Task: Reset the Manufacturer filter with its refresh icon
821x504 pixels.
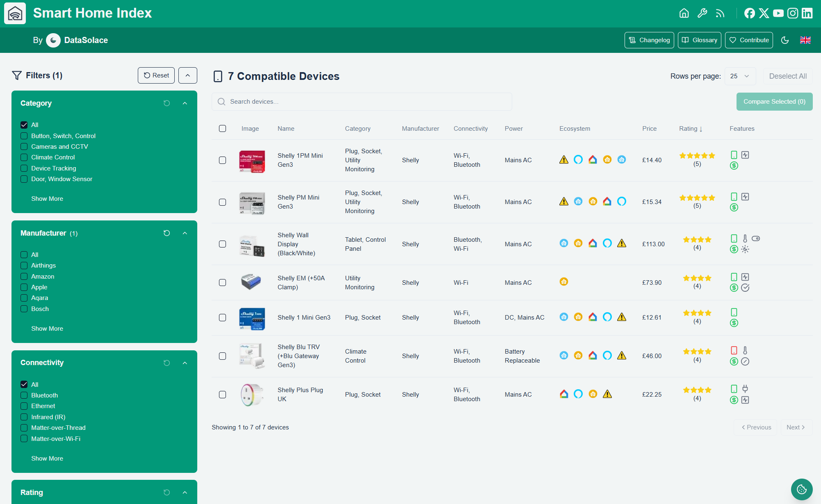Action: pos(166,233)
